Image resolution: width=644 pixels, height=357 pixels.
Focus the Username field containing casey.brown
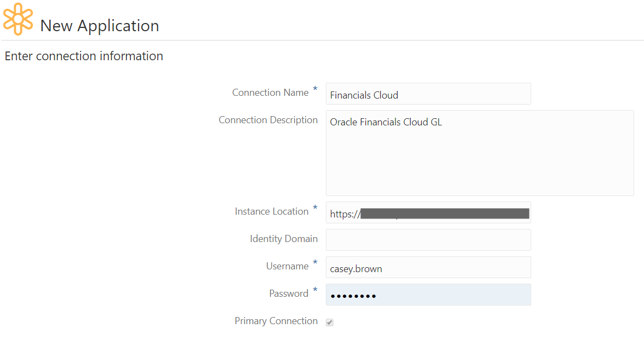pos(428,268)
